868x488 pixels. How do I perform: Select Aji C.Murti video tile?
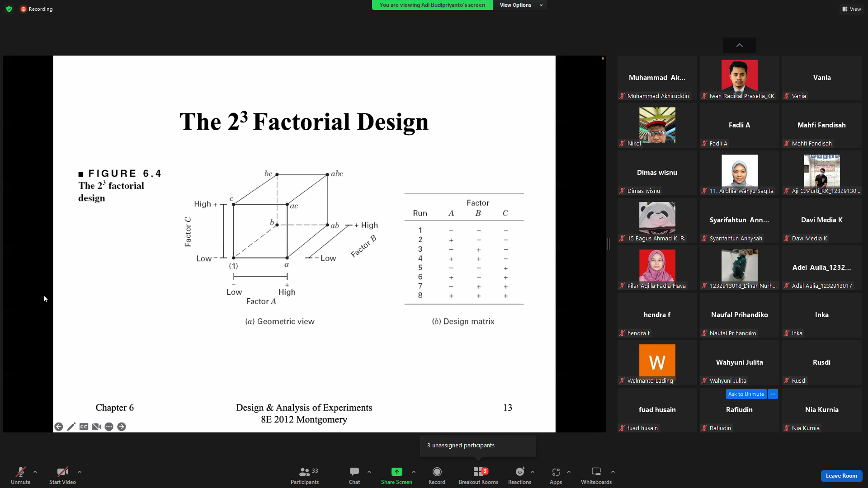click(x=822, y=173)
